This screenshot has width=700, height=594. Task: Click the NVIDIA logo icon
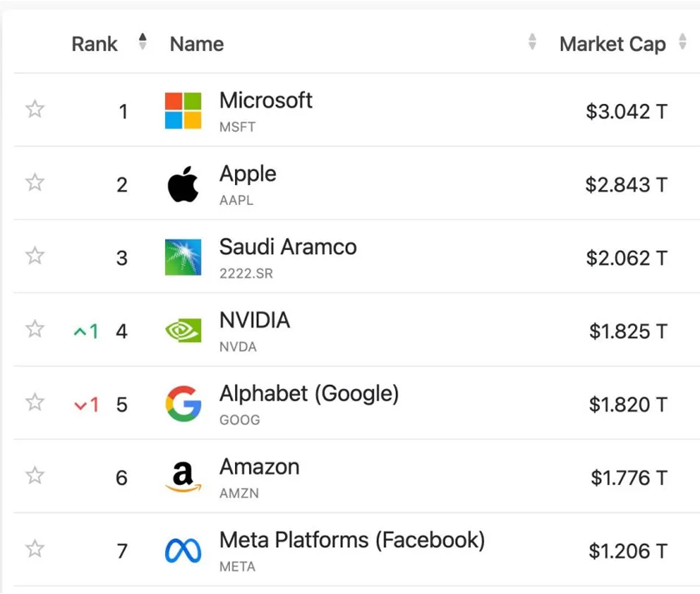(x=183, y=331)
